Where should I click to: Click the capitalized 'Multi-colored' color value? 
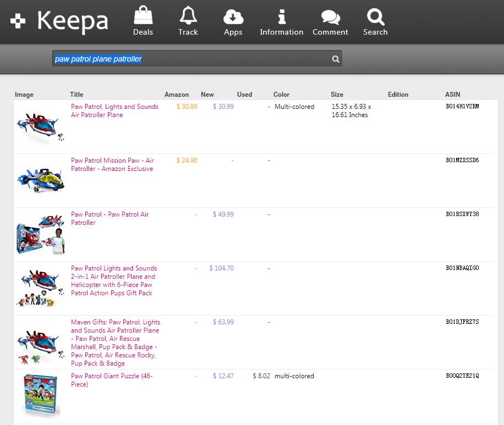coord(294,106)
